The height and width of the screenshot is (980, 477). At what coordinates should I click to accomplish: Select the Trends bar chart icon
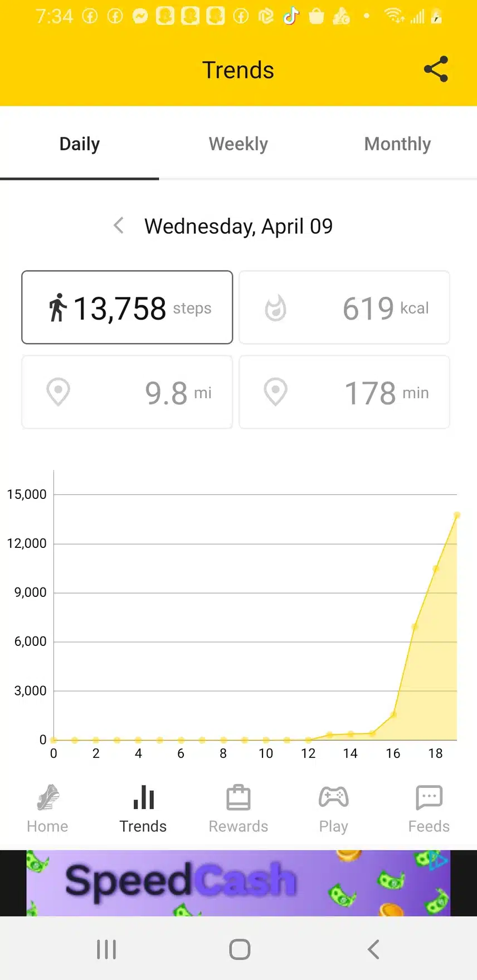tap(143, 797)
